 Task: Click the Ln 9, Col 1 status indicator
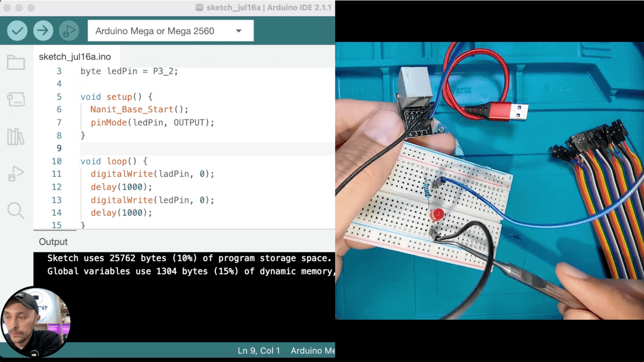pyautogui.click(x=259, y=351)
